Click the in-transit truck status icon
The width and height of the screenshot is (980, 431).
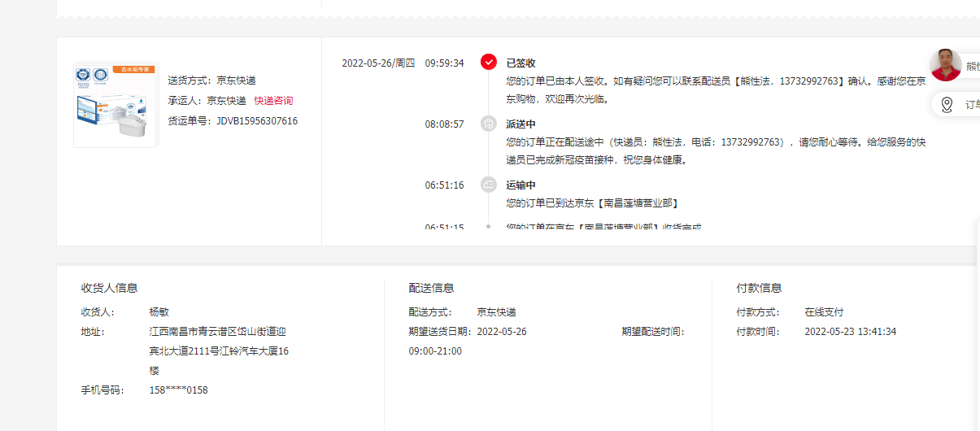pos(488,185)
